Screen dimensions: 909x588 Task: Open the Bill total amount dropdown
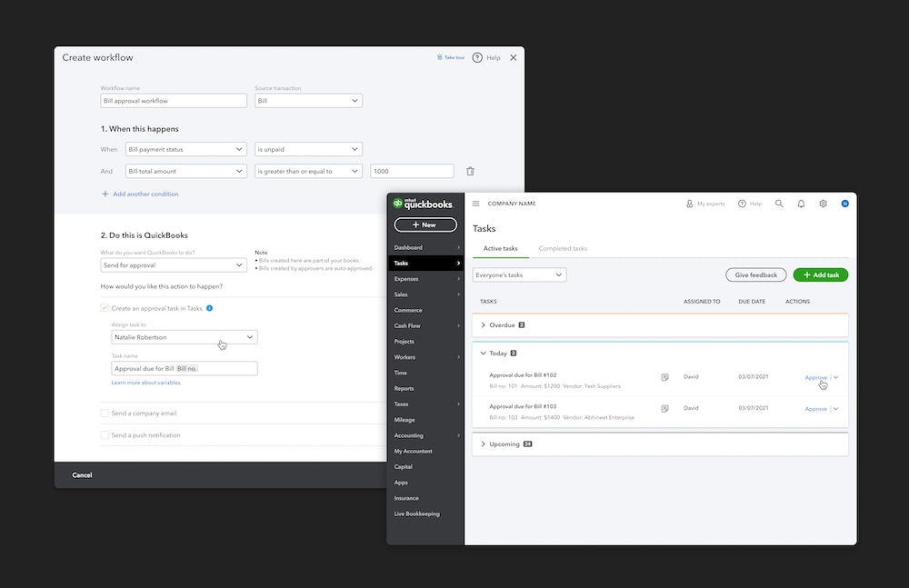(186, 171)
